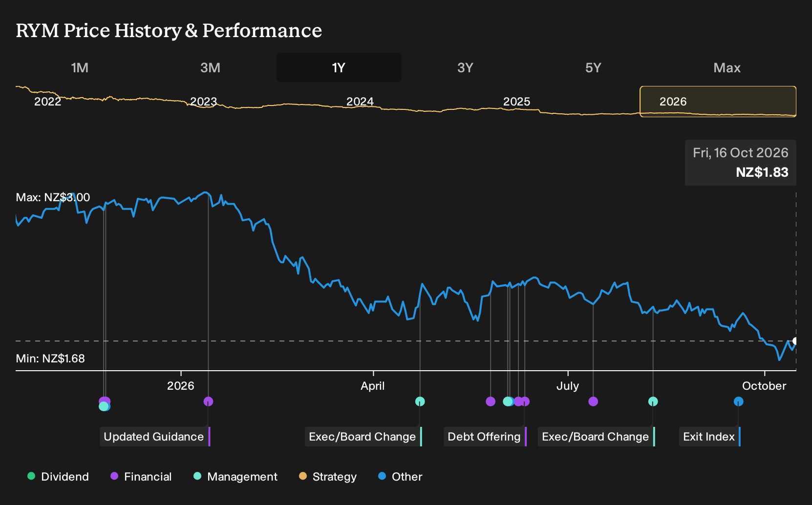Screen dimensions: 812x505
Task: Toggle the Strategy legend filter
Action: tap(328, 477)
